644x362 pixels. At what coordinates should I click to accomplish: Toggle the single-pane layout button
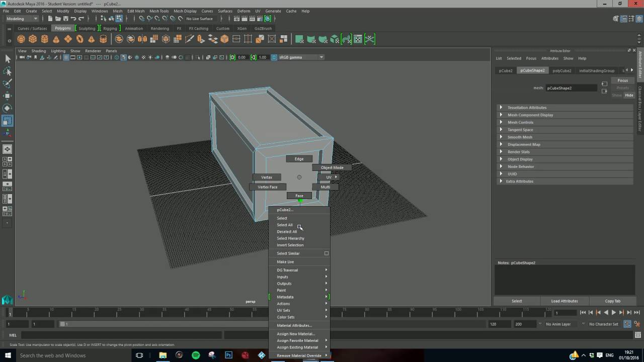[x=8, y=149]
